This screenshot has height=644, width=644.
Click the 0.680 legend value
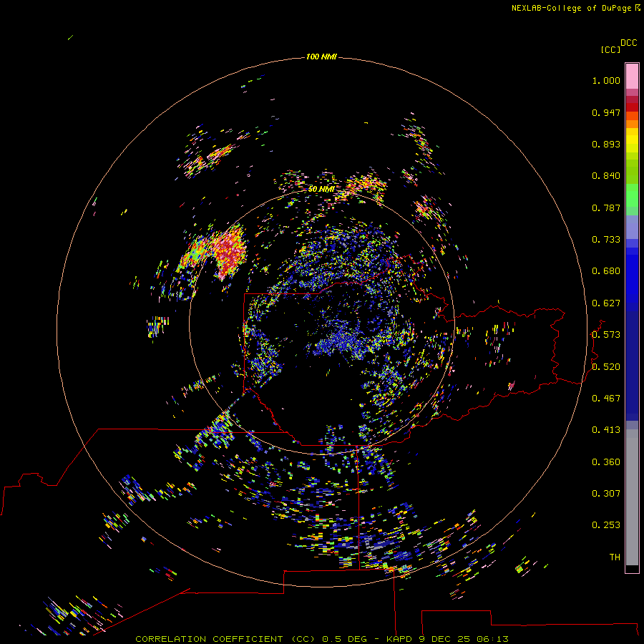[x=606, y=271]
